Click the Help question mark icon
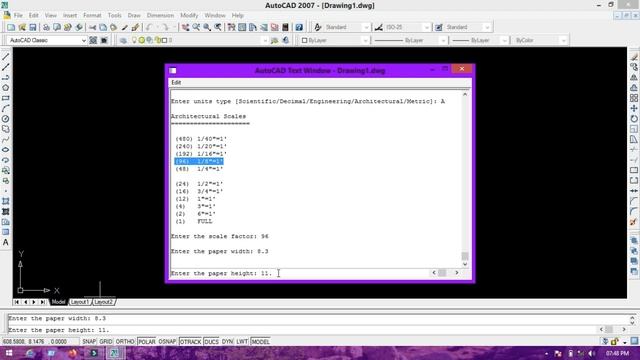Screen dimensions: 640x360 tap(299, 27)
